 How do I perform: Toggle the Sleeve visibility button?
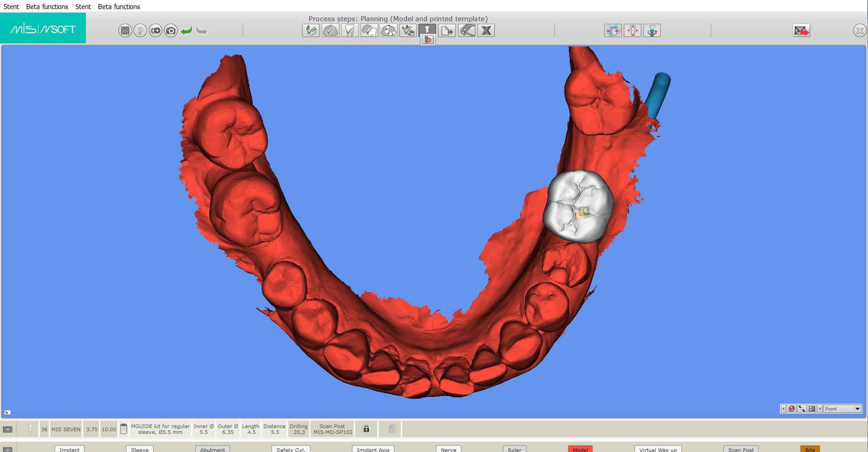(140, 449)
